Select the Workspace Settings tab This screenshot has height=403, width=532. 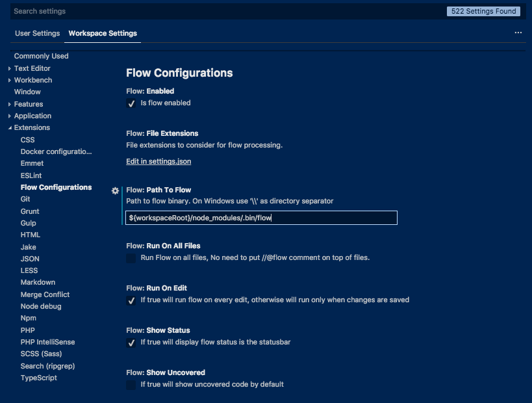click(x=103, y=33)
